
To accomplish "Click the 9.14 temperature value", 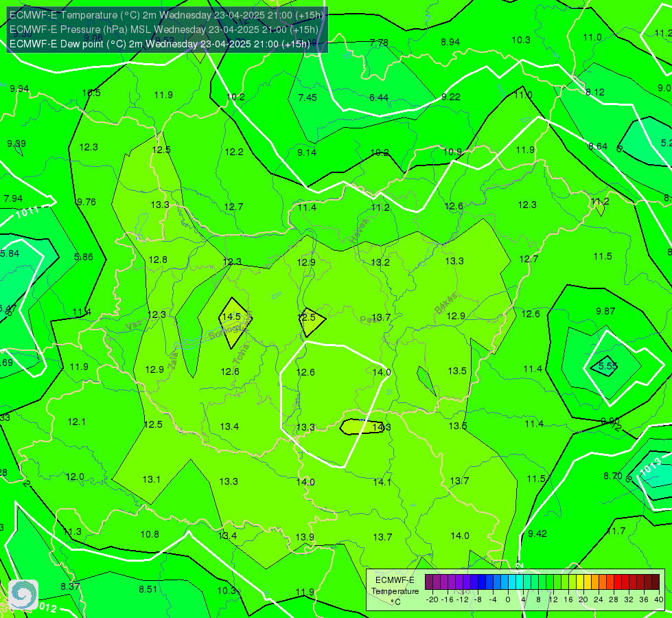I will click(307, 152).
